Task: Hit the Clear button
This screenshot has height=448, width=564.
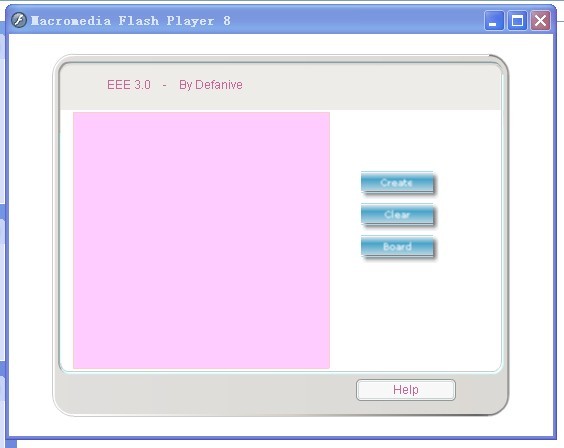Action: tap(397, 215)
